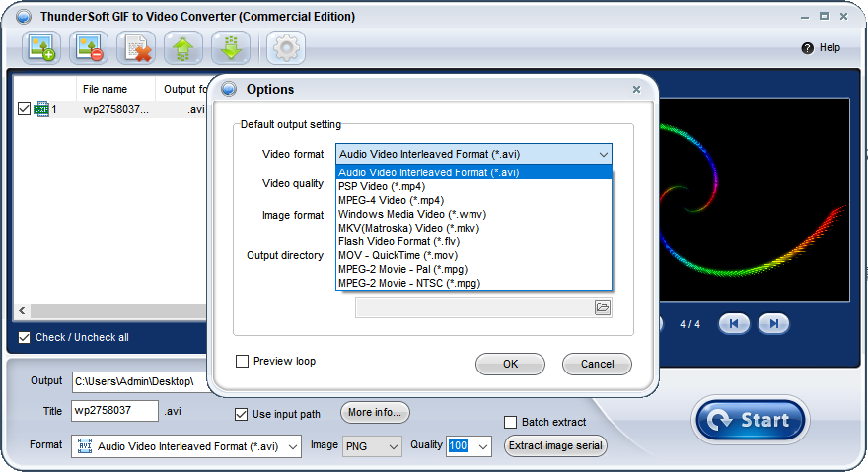Choose MKV(Matroska) Video (*.mkv)

click(x=473, y=228)
